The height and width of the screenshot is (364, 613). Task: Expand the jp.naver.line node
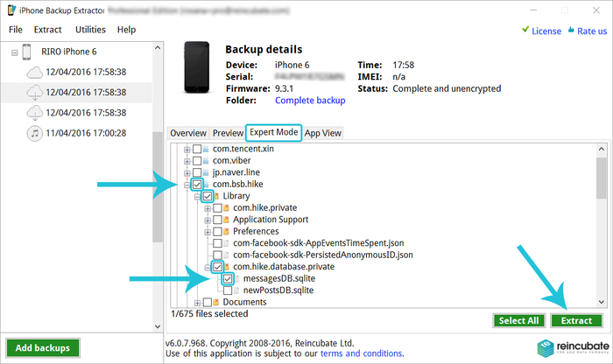(187, 173)
